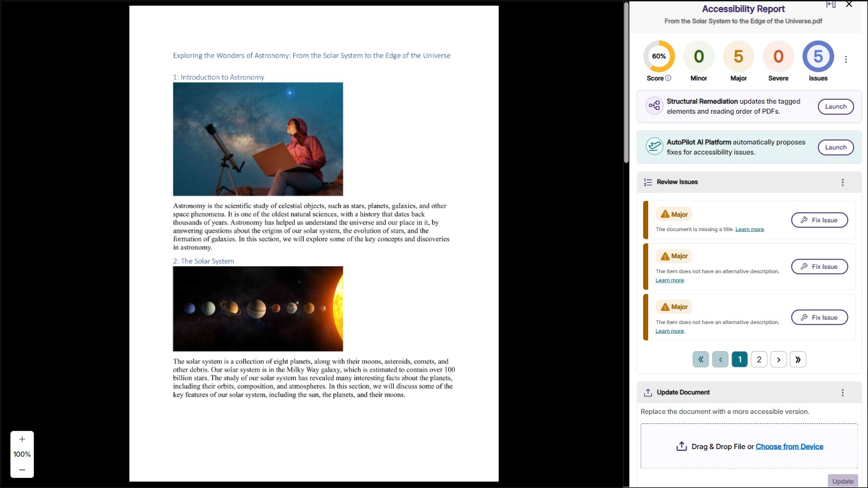The width and height of the screenshot is (868, 488).
Task: Go to the next issues page with the right chevron
Action: coord(778,359)
